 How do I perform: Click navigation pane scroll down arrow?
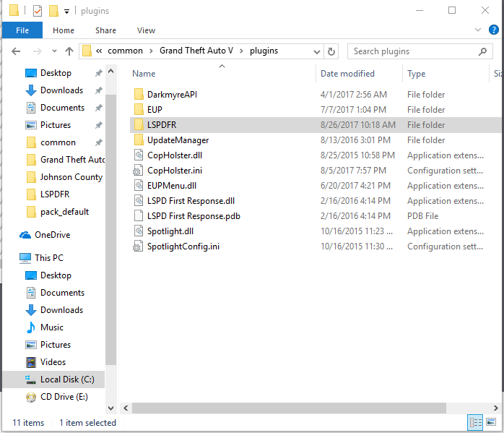tap(110, 408)
